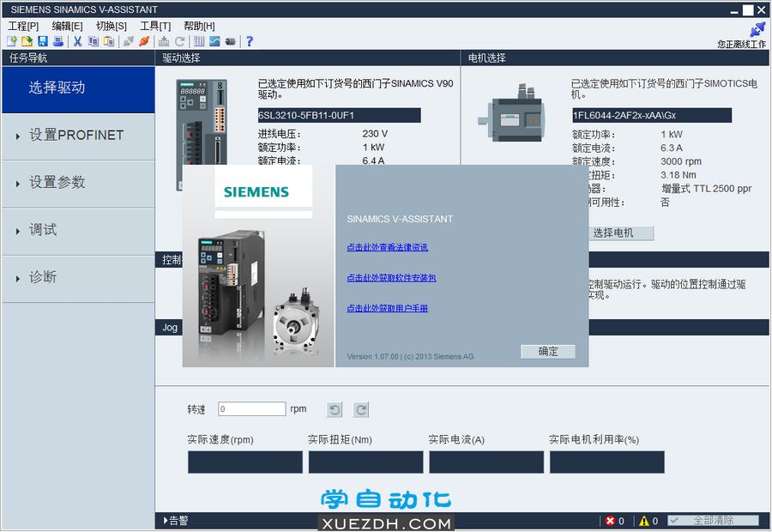The image size is (772, 532).
Task: Open the 工具[T] menu
Action: [x=155, y=26]
